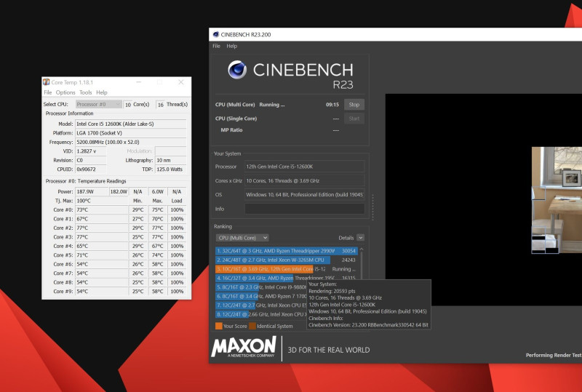Select ranking row 4 16C/32T Threadripper
This screenshot has width=582, height=392.
tap(286, 278)
